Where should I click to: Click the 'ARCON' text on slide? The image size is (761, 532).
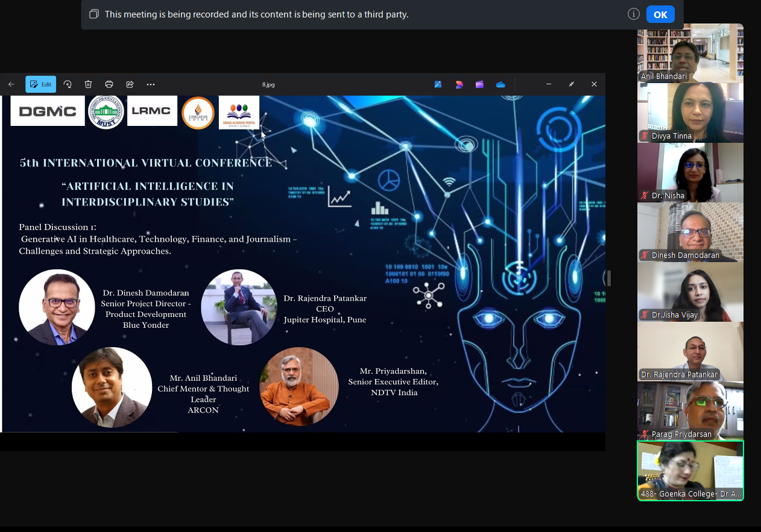[203, 410]
